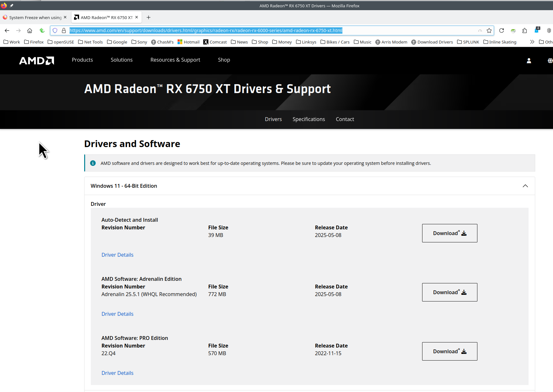Image resolution: width=553 pixels, height=392 pixels.
Task: Open a new tab with the plus icon
Action: tap(148, 17)
